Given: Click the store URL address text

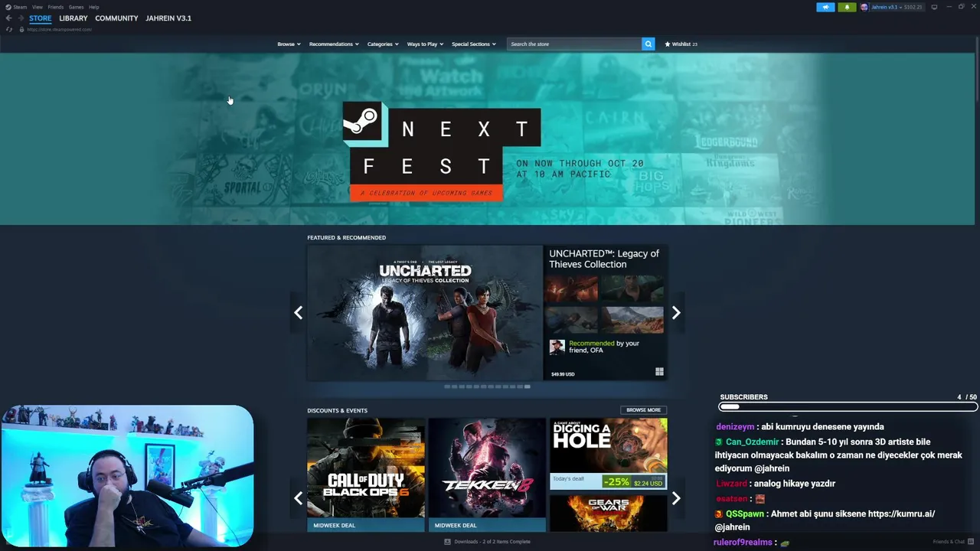Looking at the screenshot, I should (59, 29).
